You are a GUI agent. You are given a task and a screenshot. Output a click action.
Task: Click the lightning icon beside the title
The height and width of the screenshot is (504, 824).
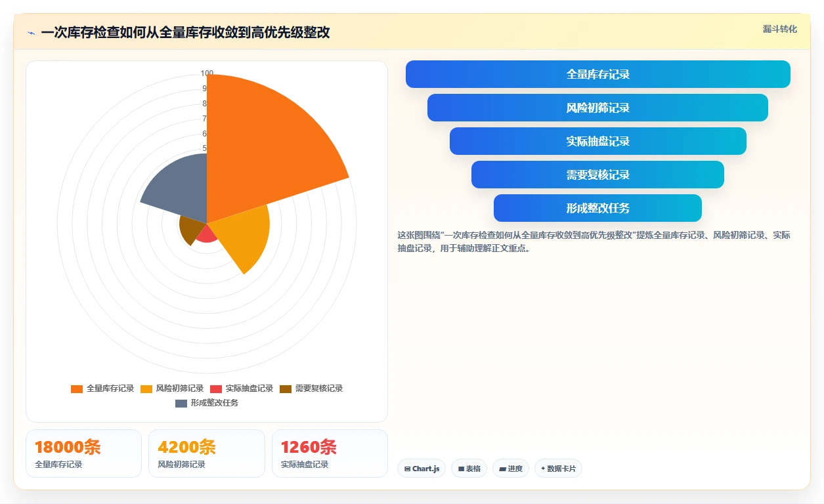coord(31,33)
